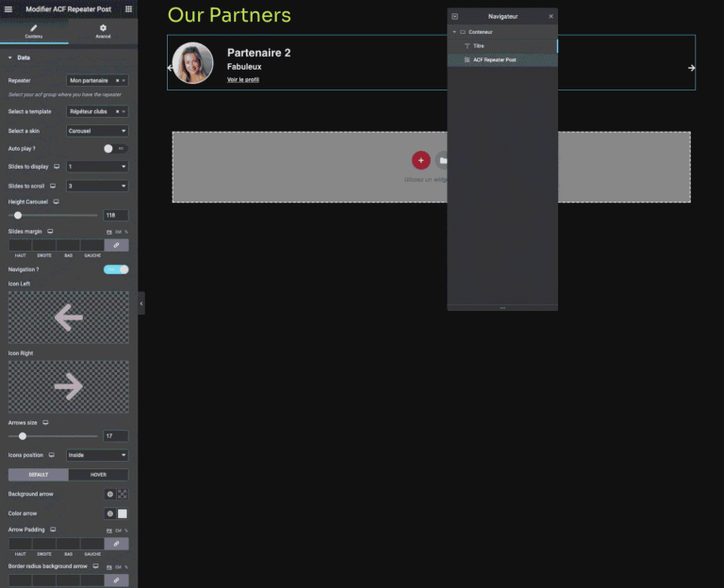Collapse the editor side panel
The width and height of the screenshot is (724, 588).
[141, 303]
